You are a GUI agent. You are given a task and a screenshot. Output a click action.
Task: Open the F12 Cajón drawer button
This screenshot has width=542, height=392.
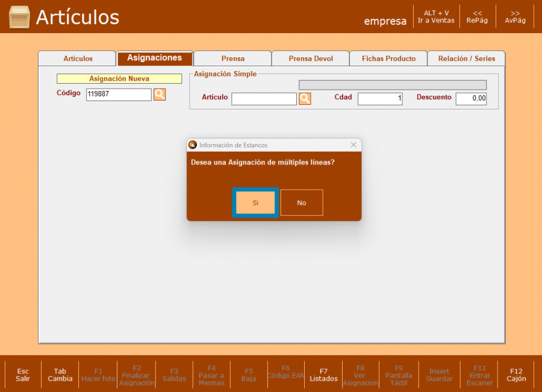pyautogui.click(x=516, y=375)
